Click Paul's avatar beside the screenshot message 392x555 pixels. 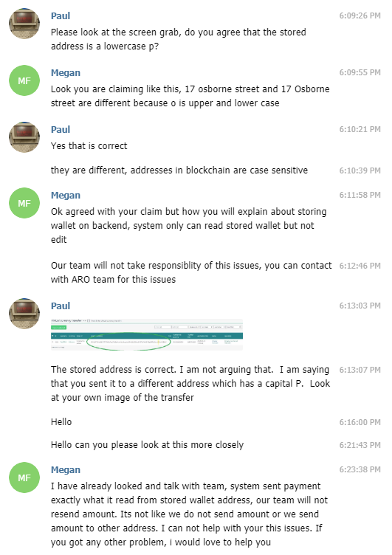(x=24, y=314)
